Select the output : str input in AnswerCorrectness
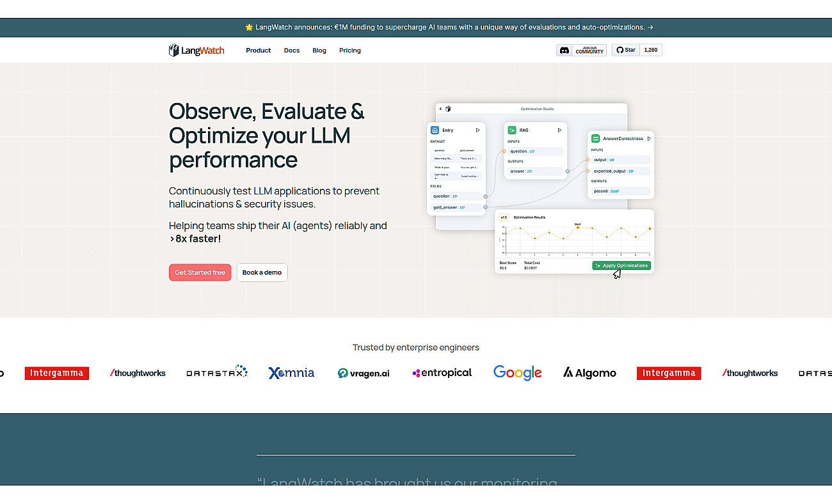 coord(621,160)
